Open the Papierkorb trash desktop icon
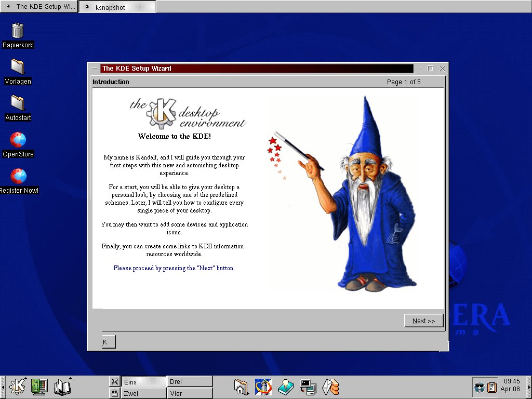Screen dimensions: 532x399 tap(18, 35)
